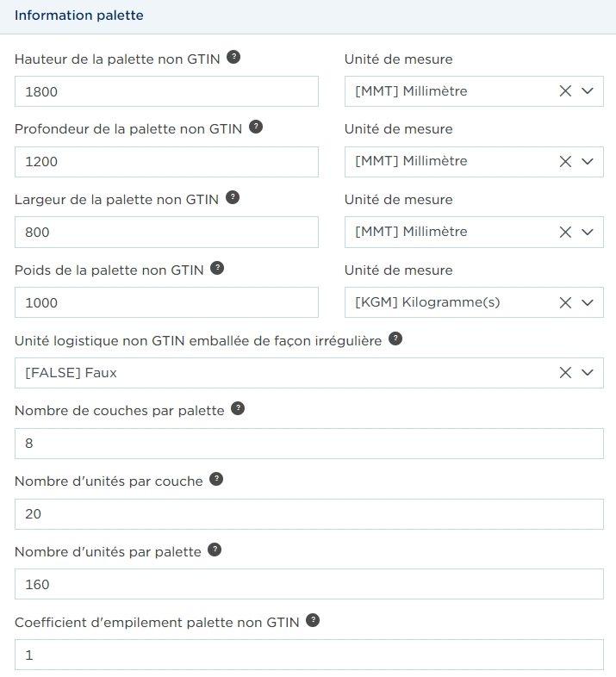Show help for Nombre d'unités par palette
Screen dimensions: 616x677
[x=215, y=550]
